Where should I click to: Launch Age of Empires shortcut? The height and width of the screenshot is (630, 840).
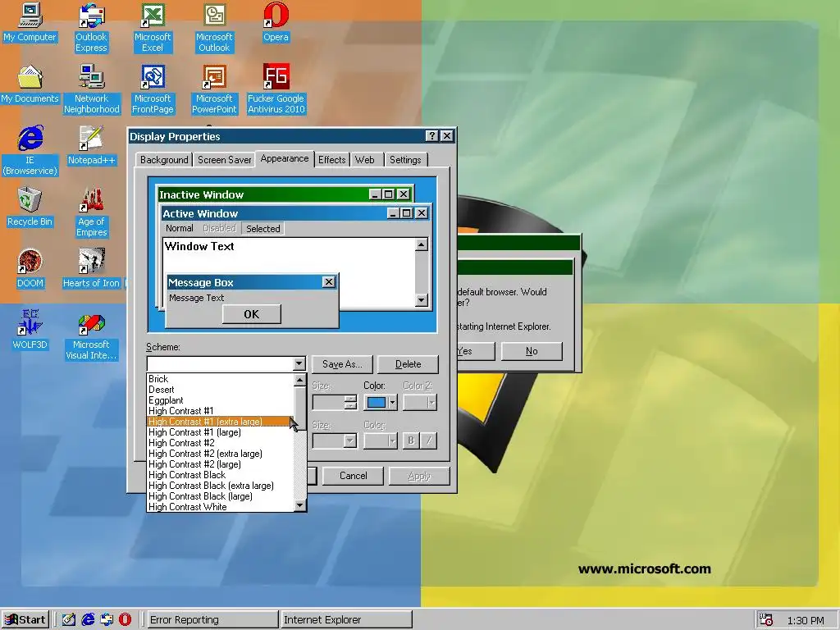point(91,212)
